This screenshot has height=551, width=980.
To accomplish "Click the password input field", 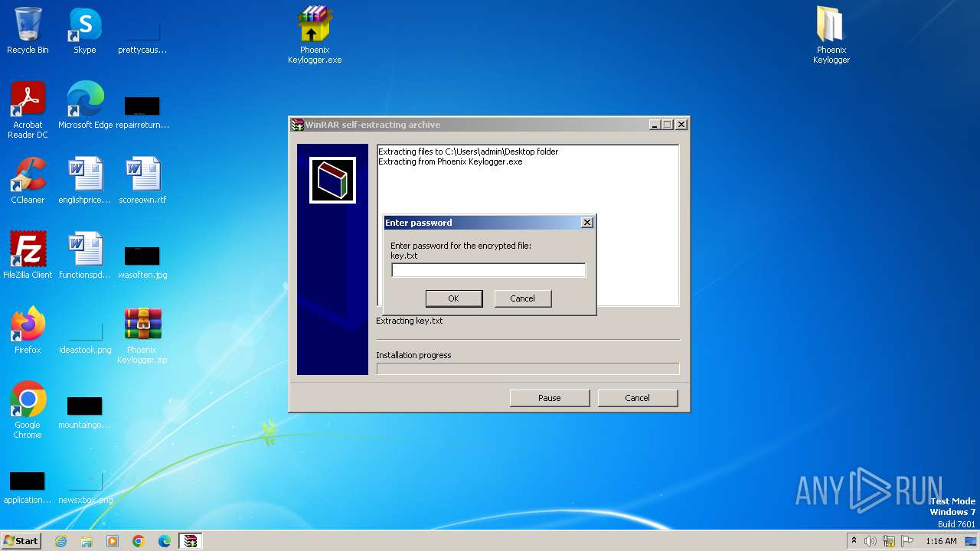I will pos(488,270).
